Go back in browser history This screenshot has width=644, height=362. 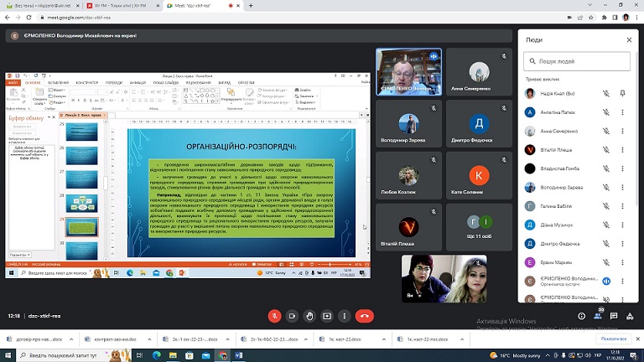[8, 18]
